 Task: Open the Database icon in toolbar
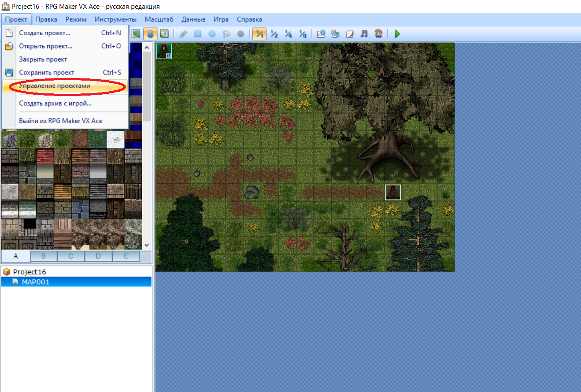point(321,33)
